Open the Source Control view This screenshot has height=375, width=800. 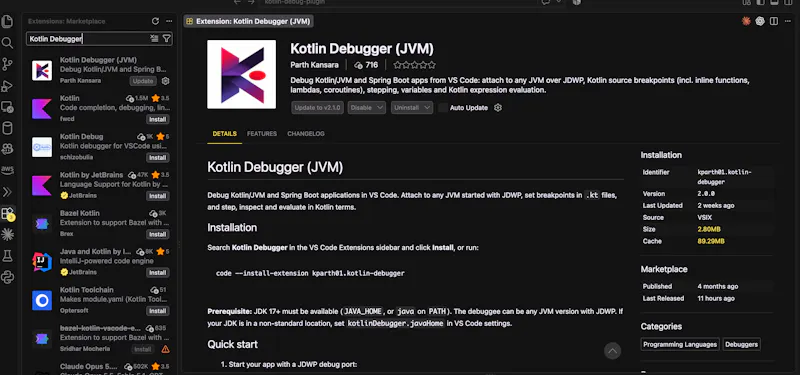point(7,64)
